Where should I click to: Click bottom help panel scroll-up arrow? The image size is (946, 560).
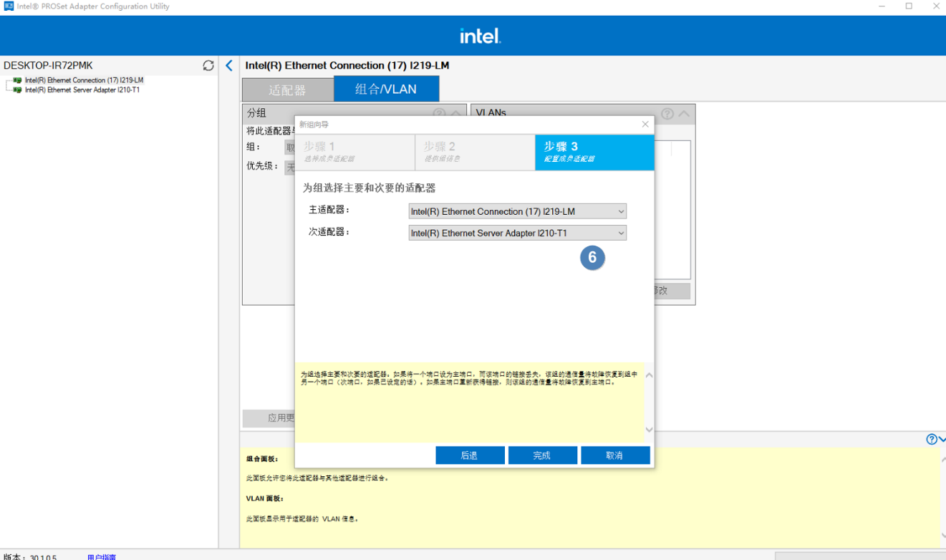point(942,459)
